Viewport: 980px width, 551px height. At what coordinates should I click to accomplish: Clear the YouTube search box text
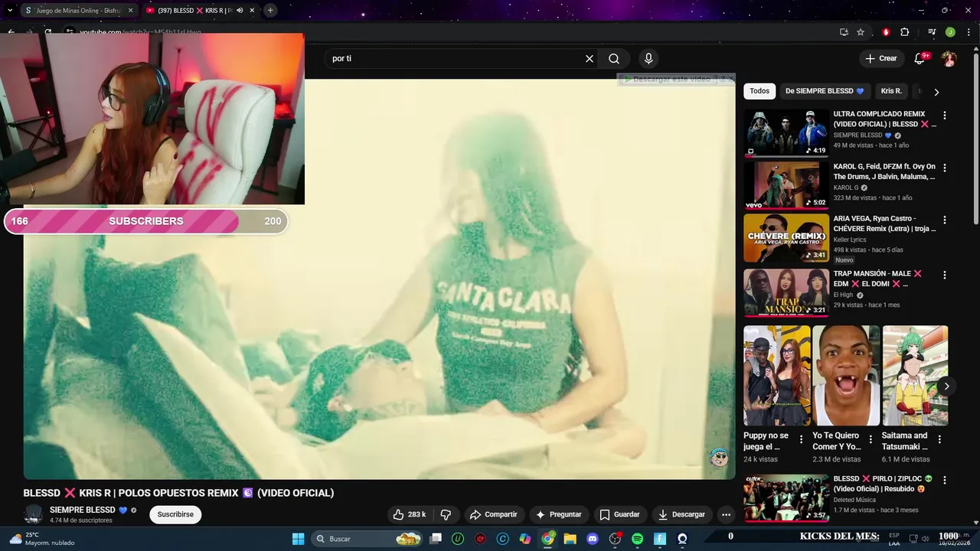coord(590,58)
